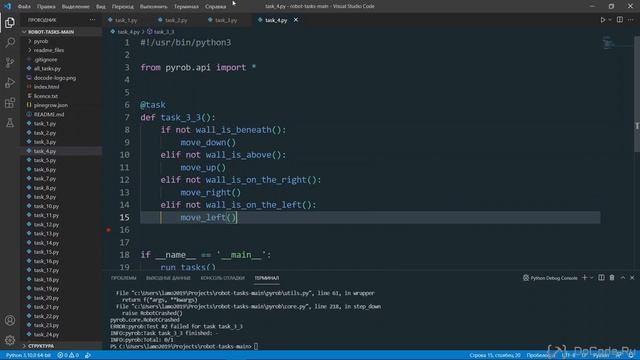
Task: Switch to the ПРОБЛЕМЫ panel tab
Action: [x=124, y=278]
